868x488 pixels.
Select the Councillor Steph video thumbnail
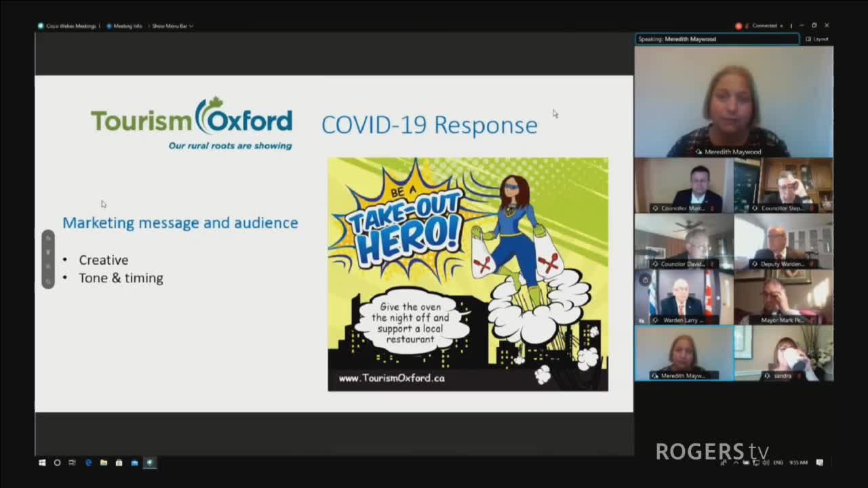click(783, 185)
